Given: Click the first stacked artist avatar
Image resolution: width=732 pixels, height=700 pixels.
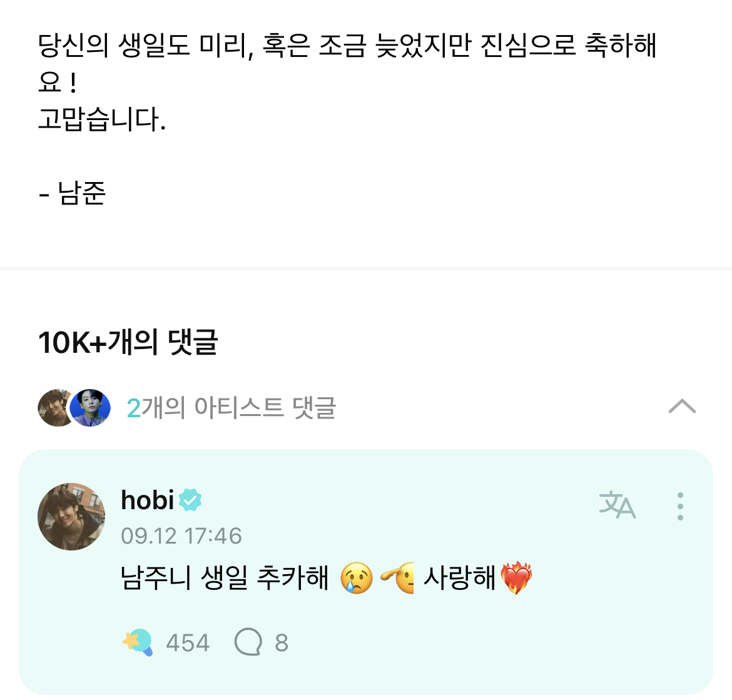Looking at the screenshot, I should point(55,408).
